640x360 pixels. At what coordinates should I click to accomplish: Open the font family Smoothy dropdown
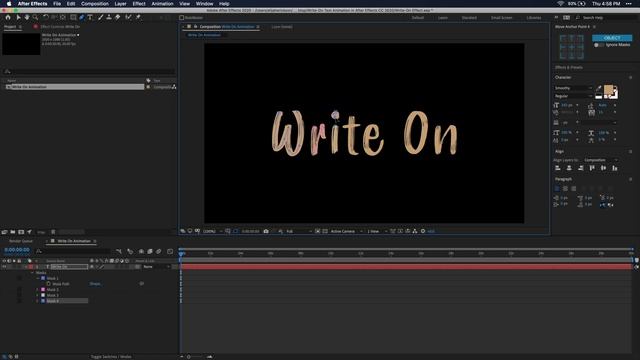(x=573, y=88)
